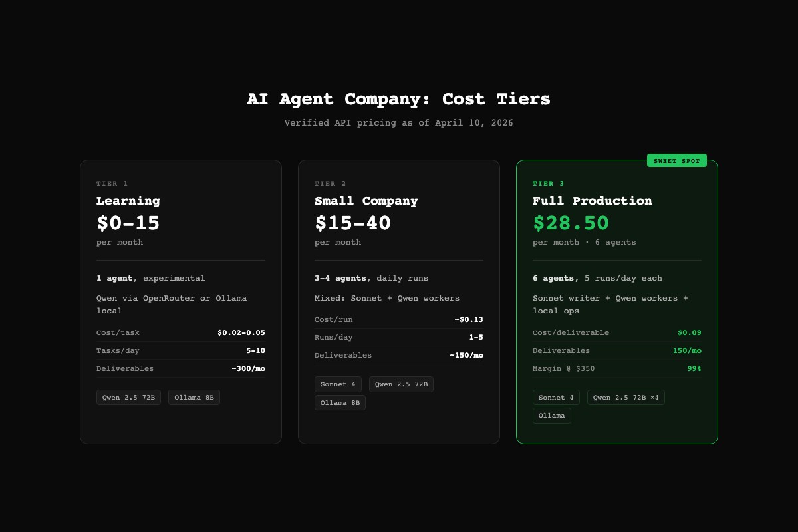Image resolution: width=798 pixels, height=532 pixels.
Task: Click the Qwen 2.5 72B tag in Tier 2
Action: [401, 384]
